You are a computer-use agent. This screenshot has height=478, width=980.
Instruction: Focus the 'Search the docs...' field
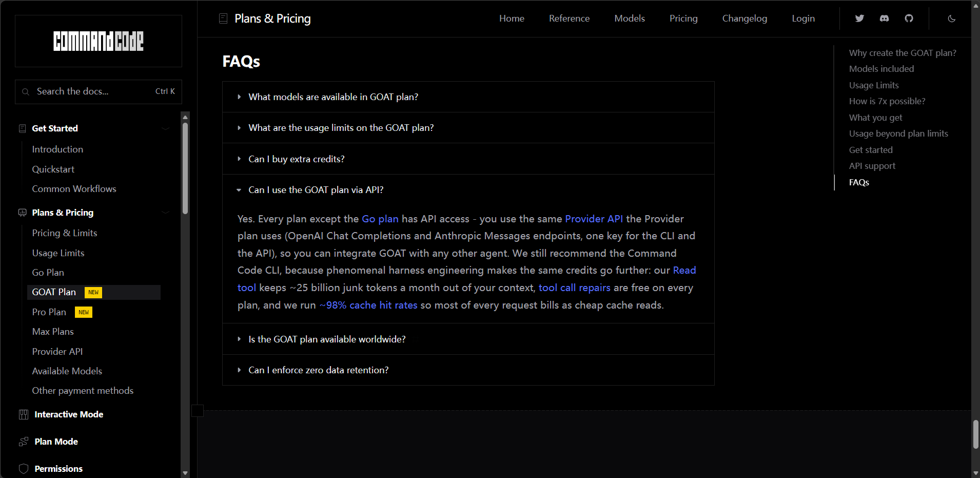point(99,92)
